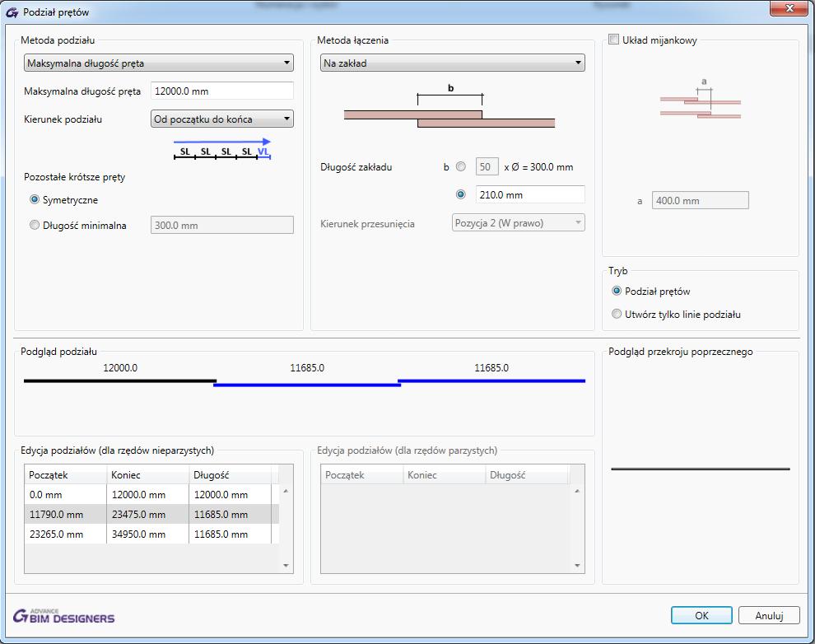Click the staggered layout diagram image
This screenshot has width=815, height=644.
[700, 99]
